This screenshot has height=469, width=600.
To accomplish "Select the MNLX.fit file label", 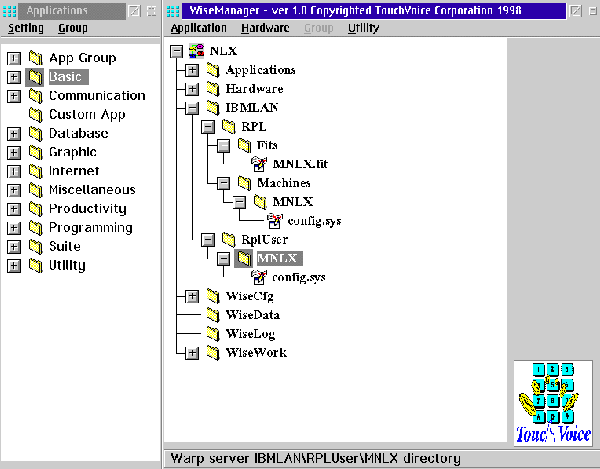I will tap(300, 164).
